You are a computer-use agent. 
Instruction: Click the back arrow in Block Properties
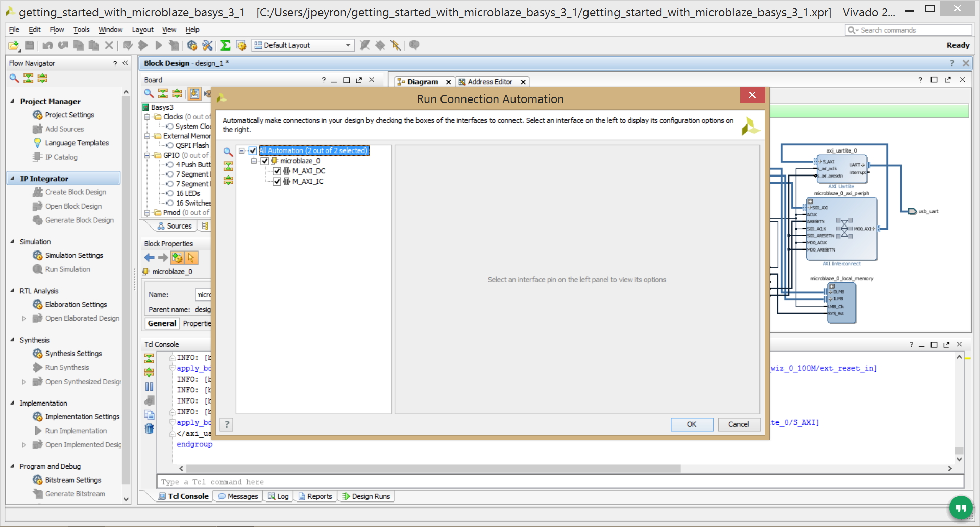click(x=149, y=258)
